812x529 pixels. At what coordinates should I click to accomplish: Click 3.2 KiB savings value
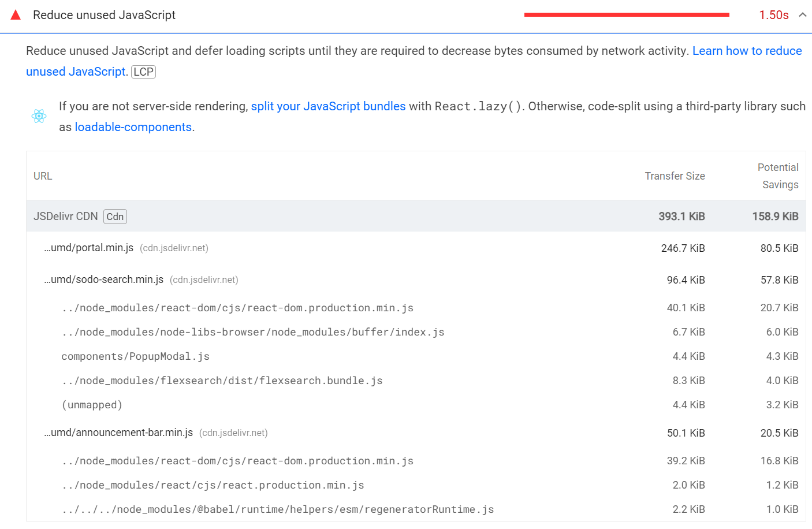click(782, 405)
